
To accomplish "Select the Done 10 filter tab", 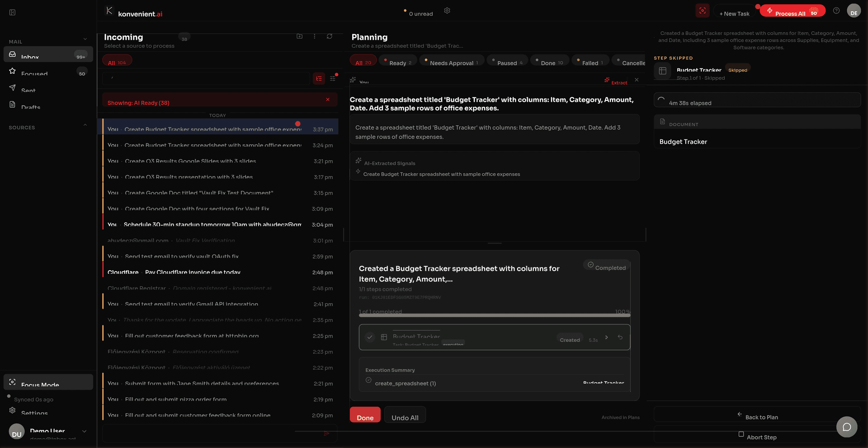I will pos(549,62).
